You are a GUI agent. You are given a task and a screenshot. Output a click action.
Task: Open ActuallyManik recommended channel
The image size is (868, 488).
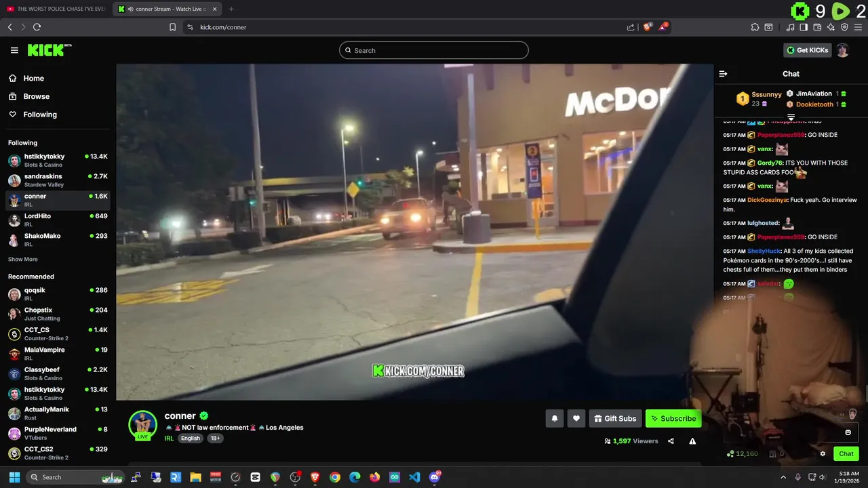click(58, 413)
